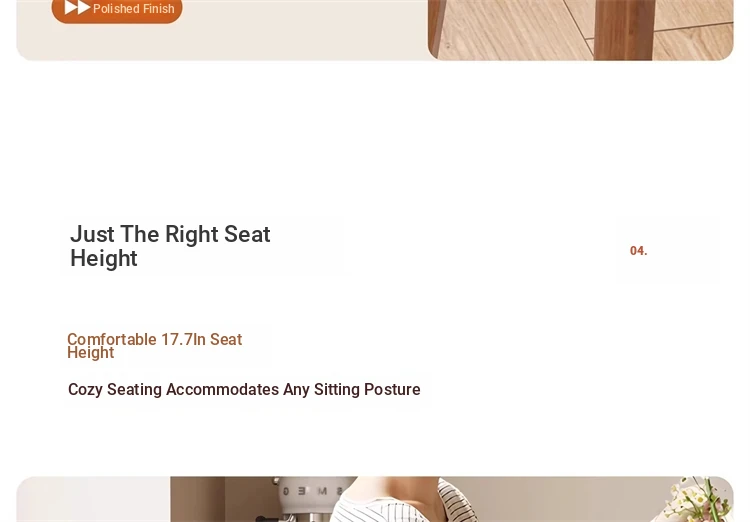Click the beige panel beside Polished Finish

pos(300,30)
